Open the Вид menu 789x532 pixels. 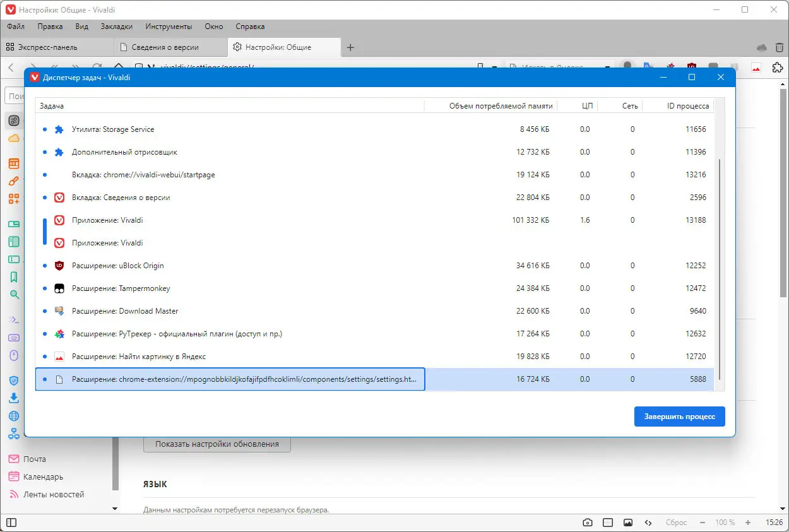(x=81, y=27)
